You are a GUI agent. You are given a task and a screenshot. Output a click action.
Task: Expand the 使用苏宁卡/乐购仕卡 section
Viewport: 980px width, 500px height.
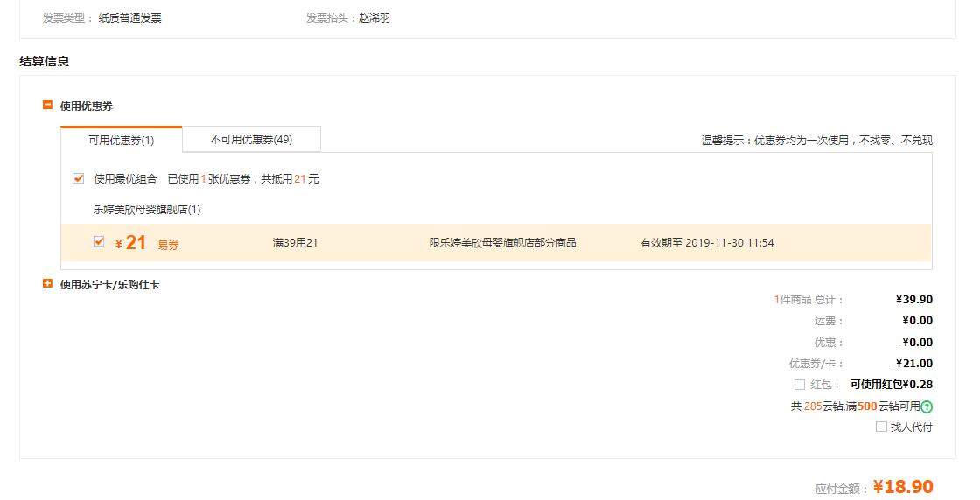tap(47, 283)
